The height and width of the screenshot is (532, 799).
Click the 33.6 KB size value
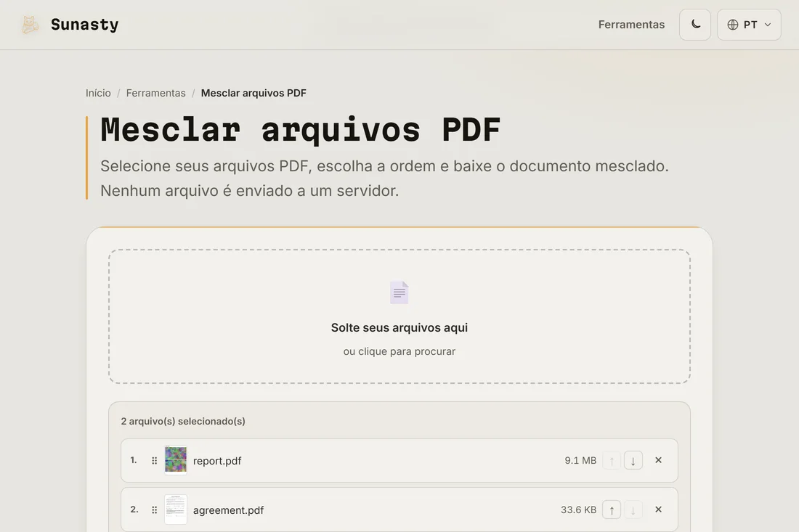[x=578, y=510]
